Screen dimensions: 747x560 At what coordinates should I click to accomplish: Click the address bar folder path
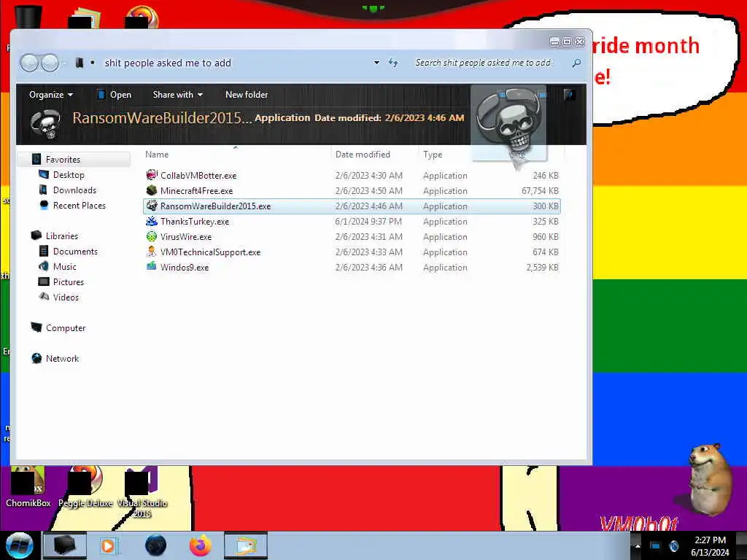(x=168, y=63)
